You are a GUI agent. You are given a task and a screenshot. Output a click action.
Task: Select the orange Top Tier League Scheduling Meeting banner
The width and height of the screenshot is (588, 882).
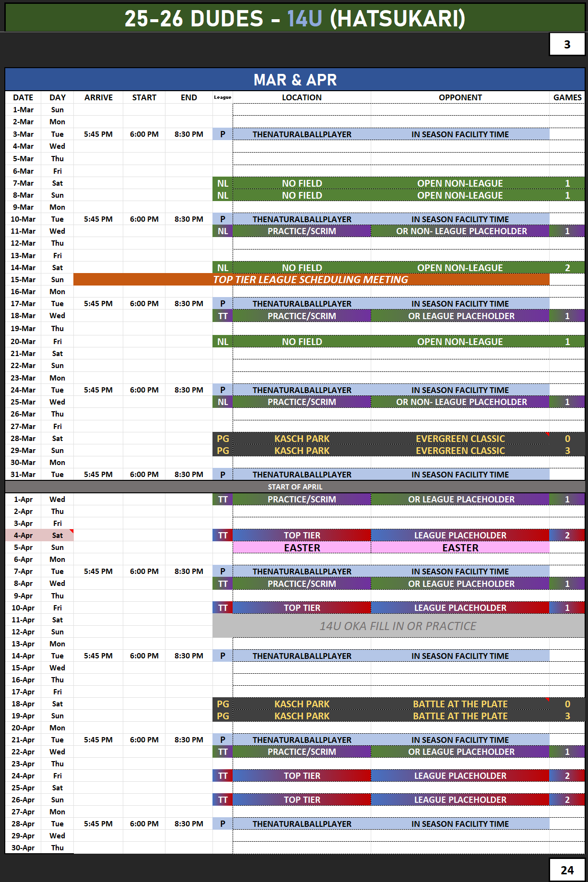pyautogui.click(x=311, y=280)
